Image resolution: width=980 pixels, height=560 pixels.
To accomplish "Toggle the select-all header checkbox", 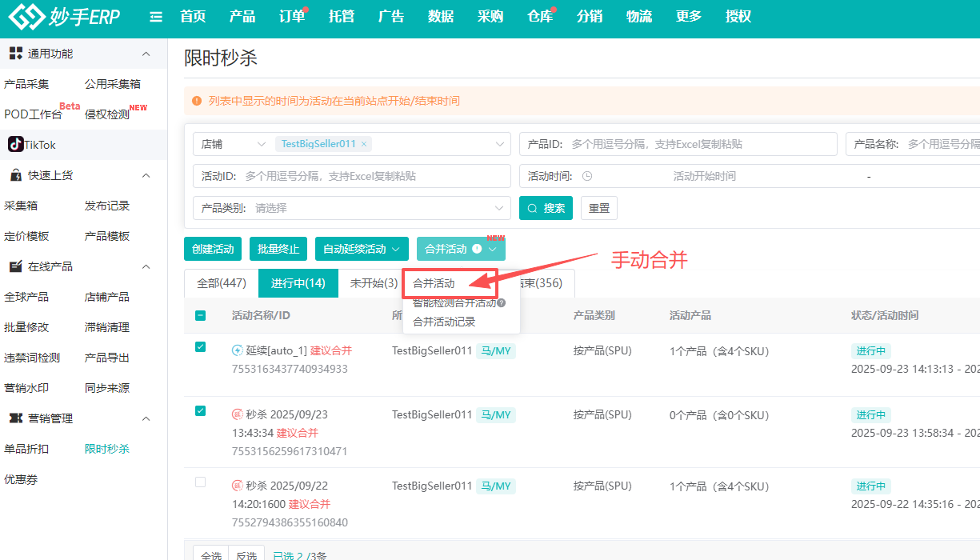I will (x=201, y=315).
